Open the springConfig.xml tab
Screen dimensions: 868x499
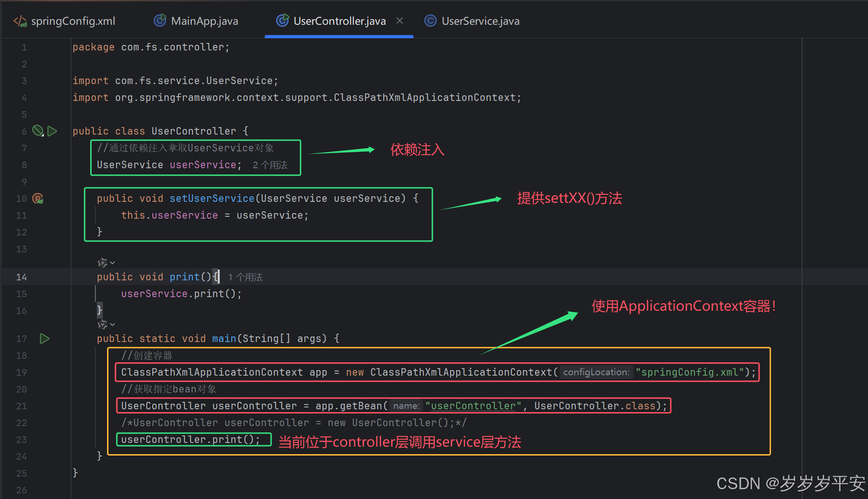pyautogui.click(x=72, y=21)
